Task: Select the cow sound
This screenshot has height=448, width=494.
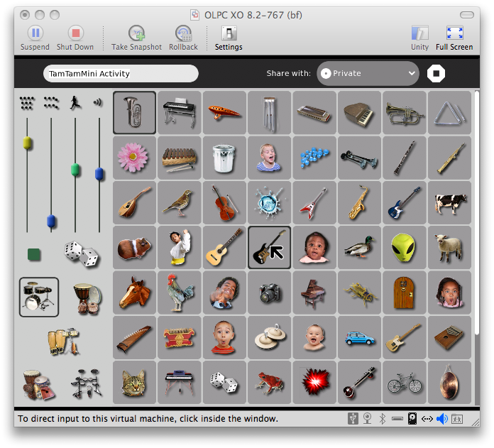Action: pos(449,202)
